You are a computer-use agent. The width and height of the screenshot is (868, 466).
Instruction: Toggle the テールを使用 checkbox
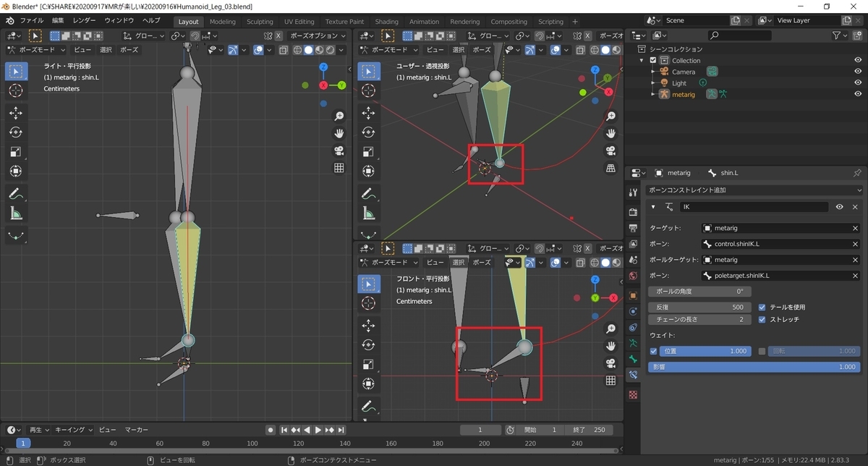(762, 307)
